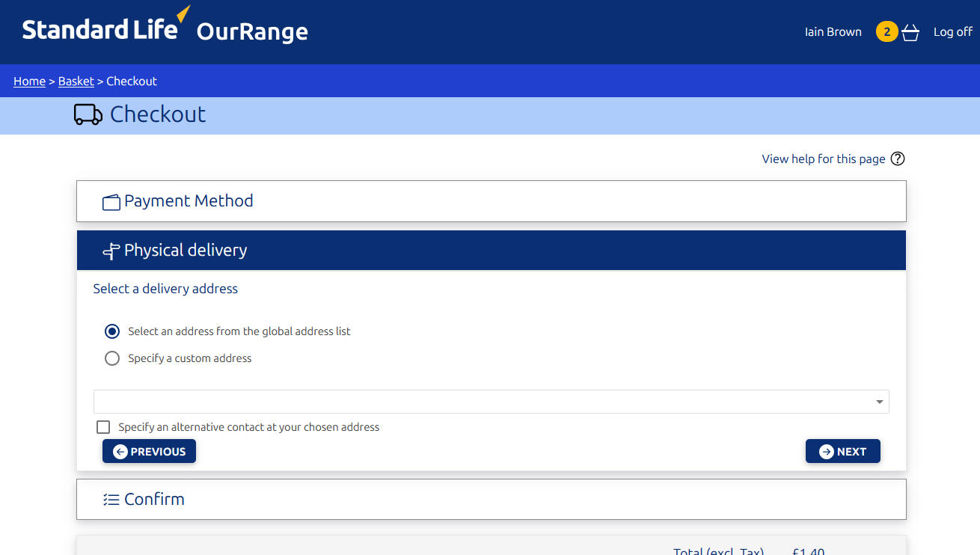Click the signpost icon beside Physical delivery
Viewport: 980px width, 555px height.
tap(111, 251)
